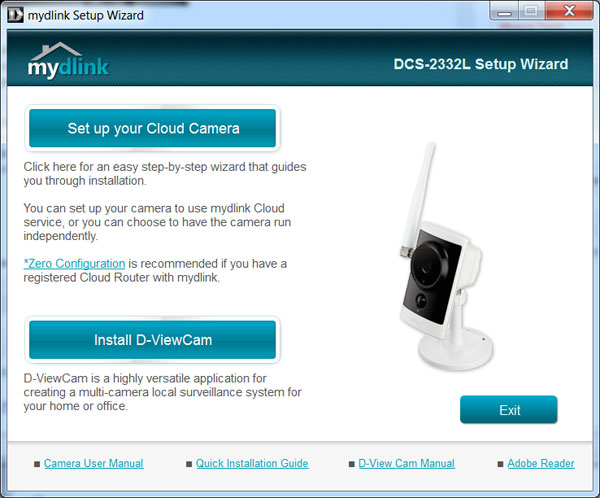The height and width of the screenshot is (498, 600).
Task: Click the mydlink house logo
Action: (68, 60)
